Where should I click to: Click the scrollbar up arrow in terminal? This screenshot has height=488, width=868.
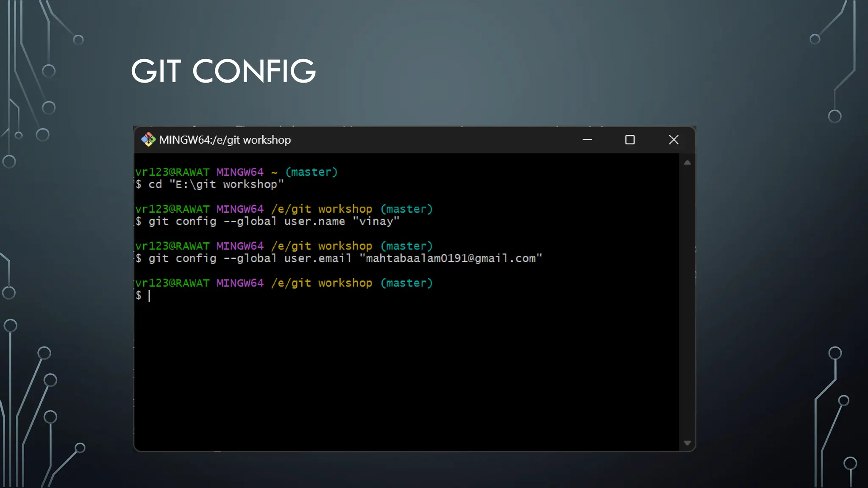click(x=687, y=163)
